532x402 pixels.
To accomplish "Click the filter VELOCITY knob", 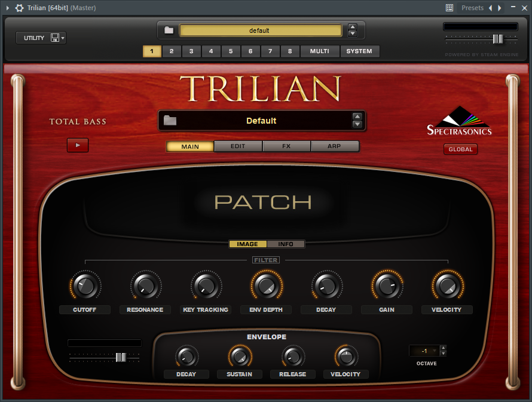I will (448, 286).
